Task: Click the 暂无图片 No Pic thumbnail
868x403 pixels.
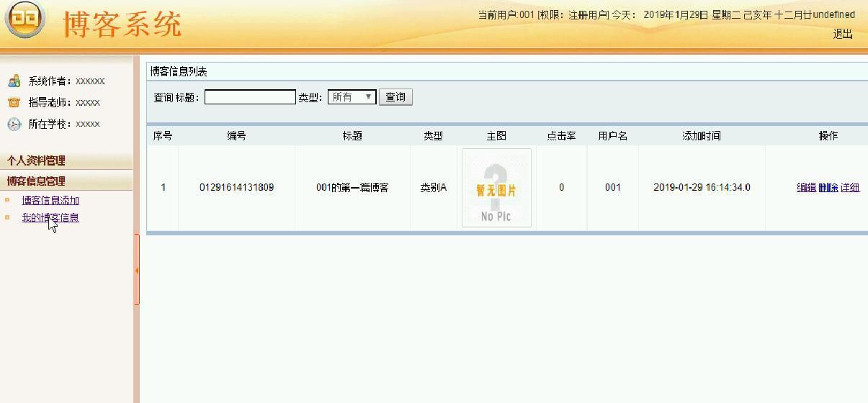Action: [496, 188]
